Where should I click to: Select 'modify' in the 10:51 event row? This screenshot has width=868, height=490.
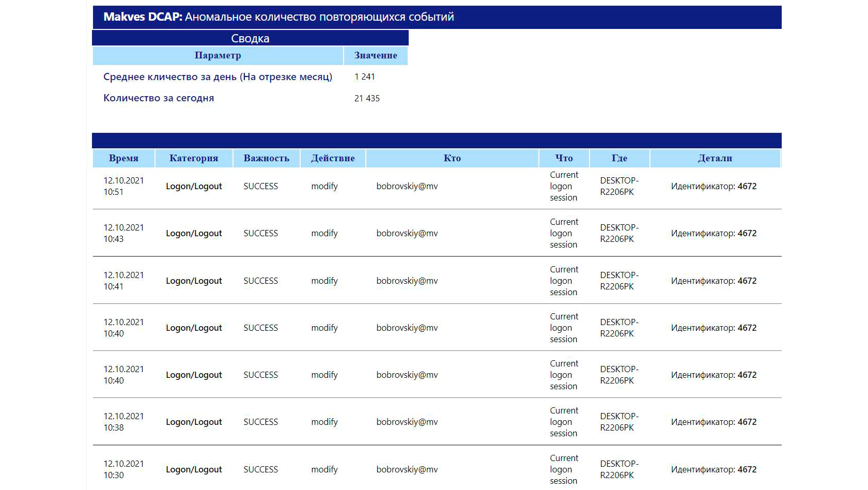point(324,186)
